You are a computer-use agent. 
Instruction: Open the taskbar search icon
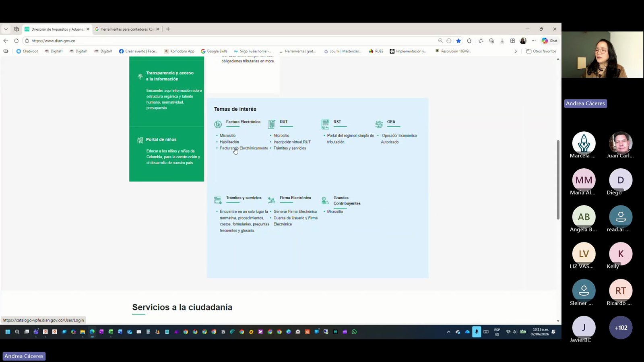[x=17, y=332]
